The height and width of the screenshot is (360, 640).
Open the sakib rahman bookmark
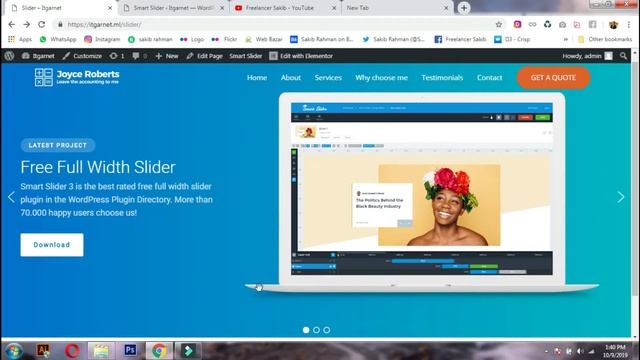coord(150,39)
